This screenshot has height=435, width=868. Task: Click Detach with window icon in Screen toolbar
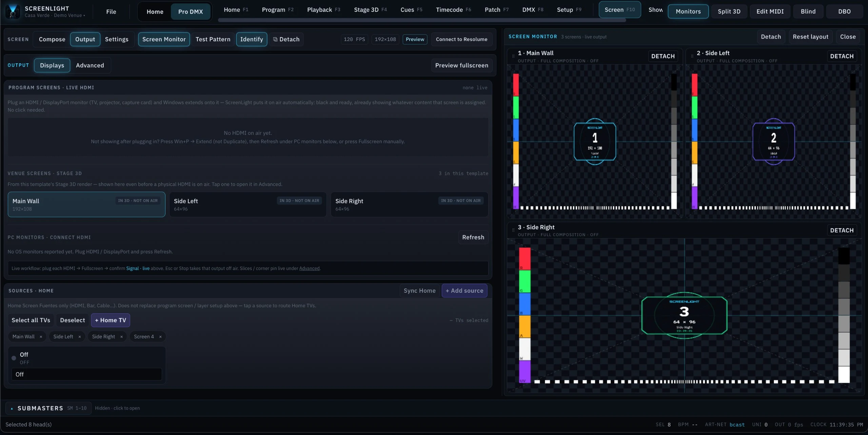287,39
